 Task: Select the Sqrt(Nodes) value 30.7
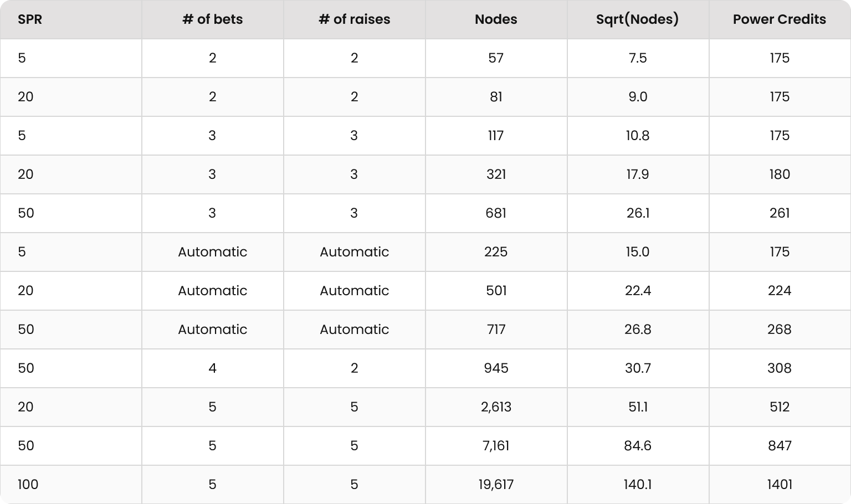pyautogui.click(x=638, y=368)
